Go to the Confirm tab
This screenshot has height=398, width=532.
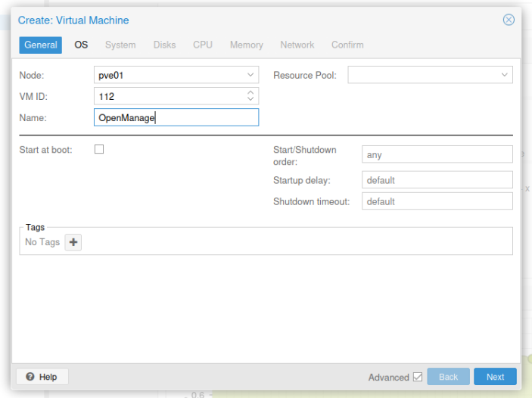pyautogui.click(x=347, y=45)
